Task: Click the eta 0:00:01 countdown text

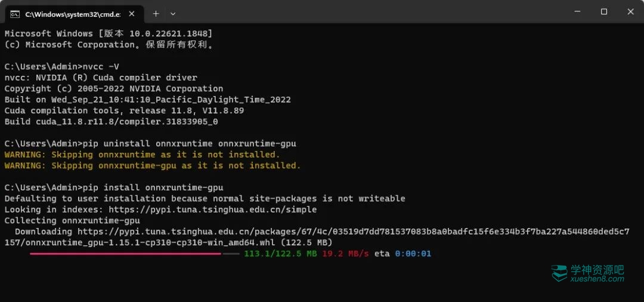Action: pyautogui.click(x=402, y=254)
